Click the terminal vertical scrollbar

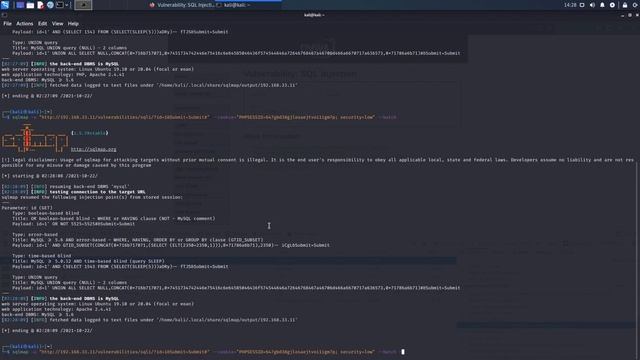pyautogui.click(x=636, y=261)
